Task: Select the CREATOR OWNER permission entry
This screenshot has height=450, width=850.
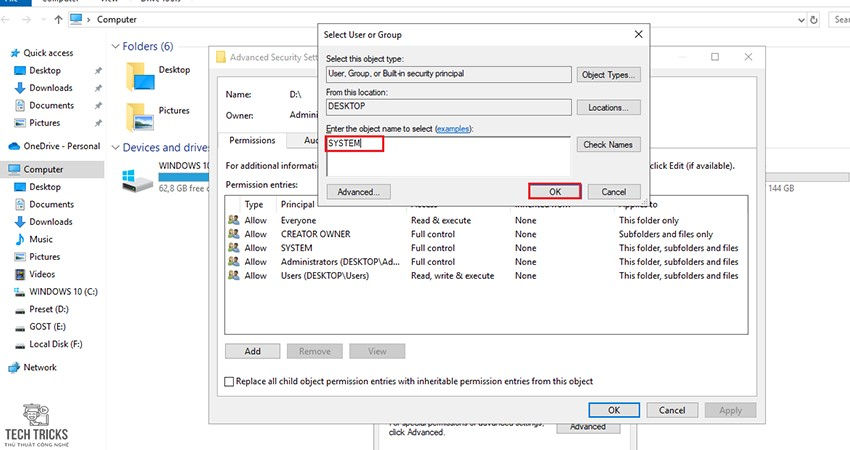Action: coord(486,234)
